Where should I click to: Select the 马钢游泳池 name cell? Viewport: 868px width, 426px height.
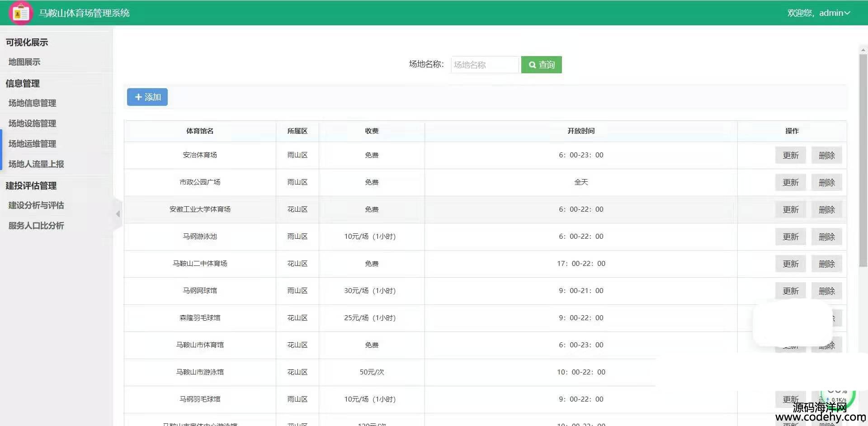200,237
